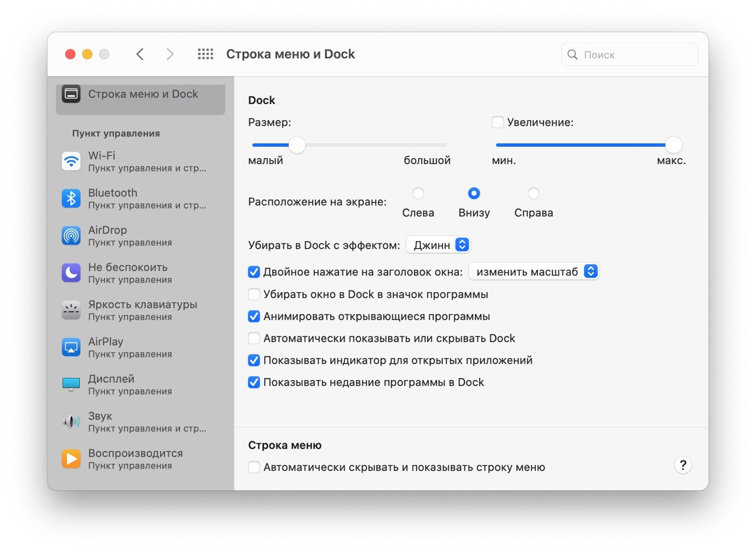This screenshot has width=756, height=553.
Task: Select the Внизу position radio button
Action: (x=474, y=193)
